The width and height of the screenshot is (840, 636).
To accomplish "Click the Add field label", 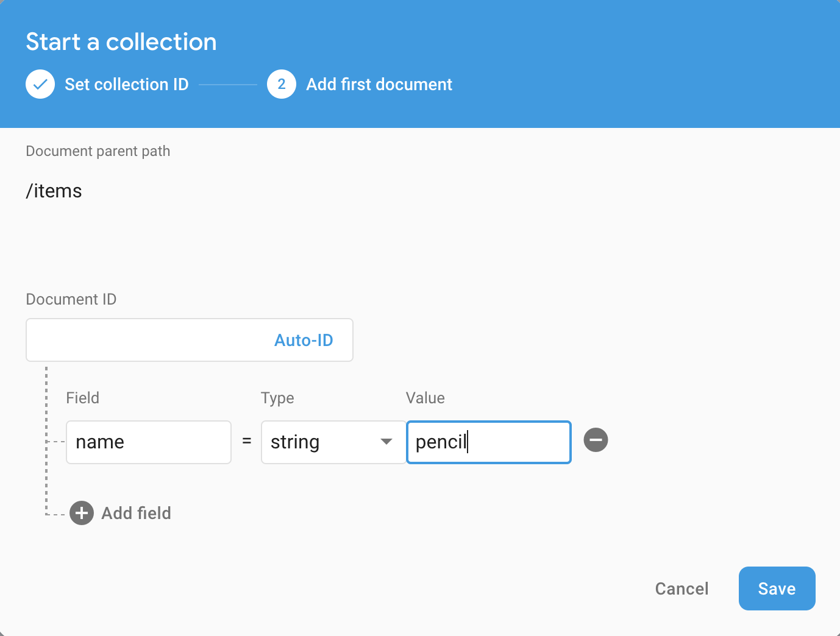I will (136, 513).
